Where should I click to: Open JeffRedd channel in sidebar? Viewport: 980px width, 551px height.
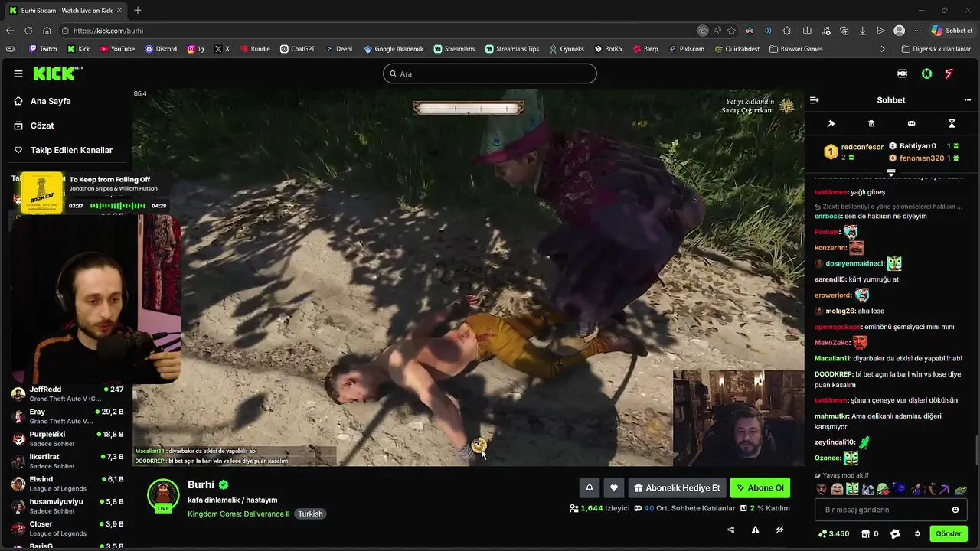pyautogui.click(x=67, y=394)
